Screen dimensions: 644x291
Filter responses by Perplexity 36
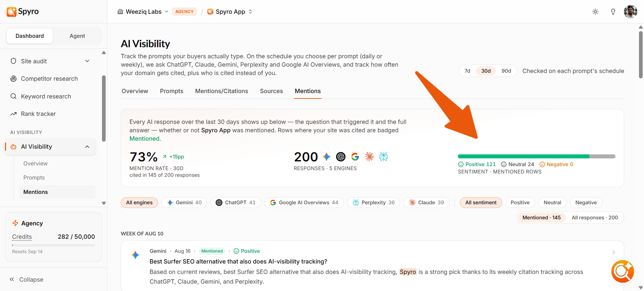[x=373, y=203]
